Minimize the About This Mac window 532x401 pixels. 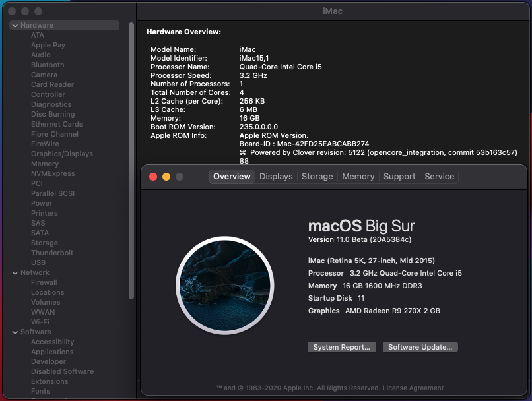[166, 177]
